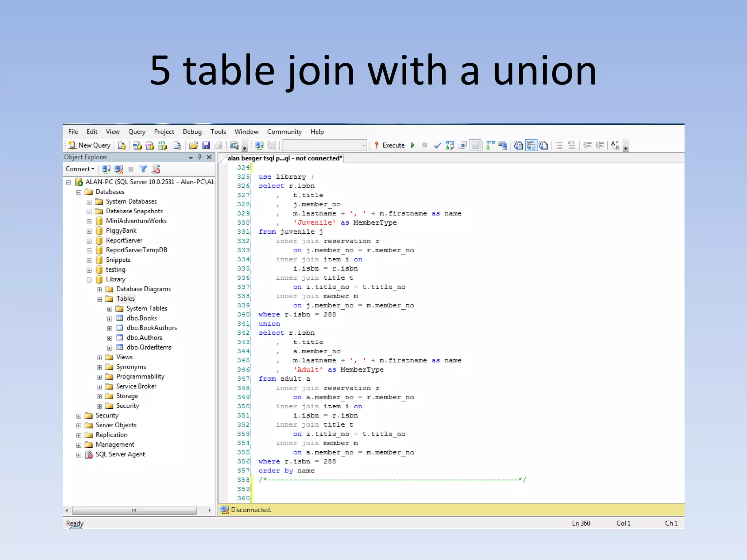Screen dimensions: 747x560
Task: Uncomment the selected lines icon
Action: tap(572, 145)
